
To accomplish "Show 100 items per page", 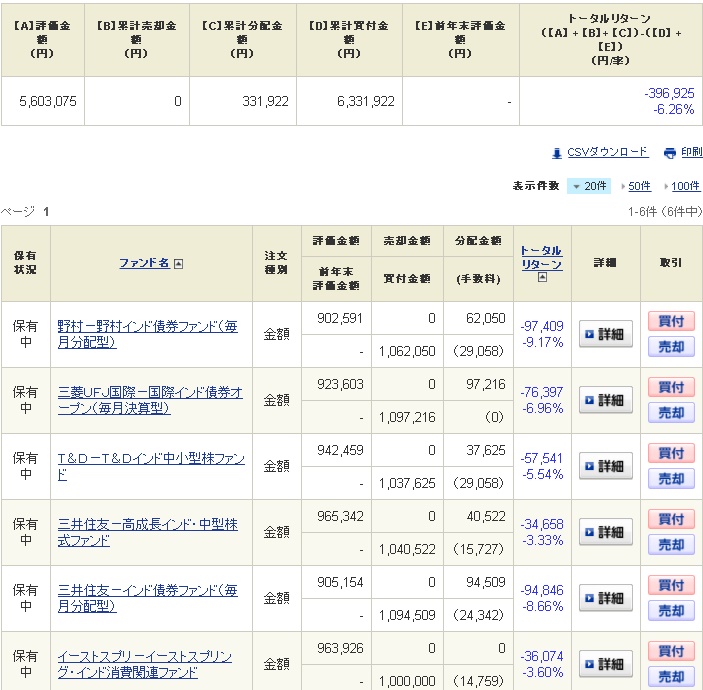I will (685, 186).
